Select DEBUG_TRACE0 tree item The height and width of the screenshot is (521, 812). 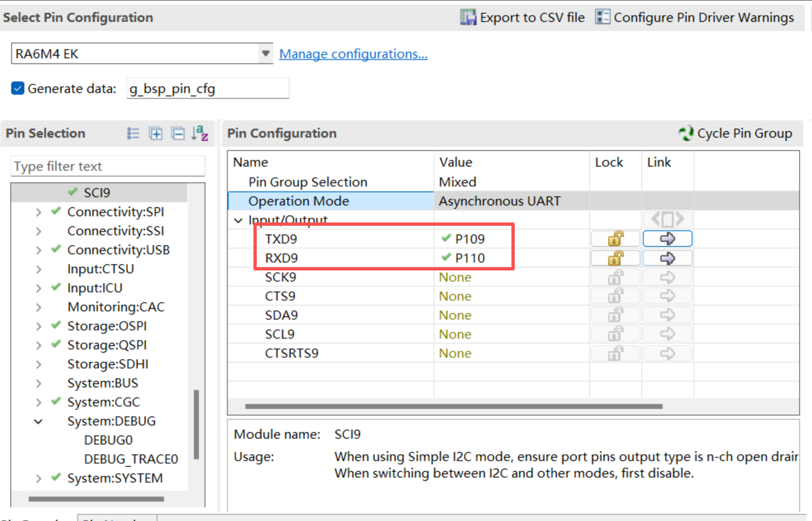pos(131,459)
